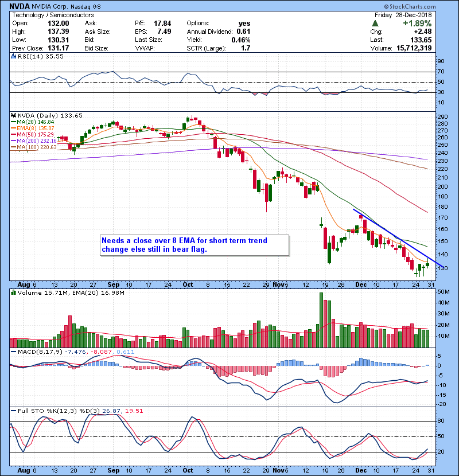Select the Technology / Semiconductors sector label
Screen dimensions: 459x476
click(x=53, y=15)
